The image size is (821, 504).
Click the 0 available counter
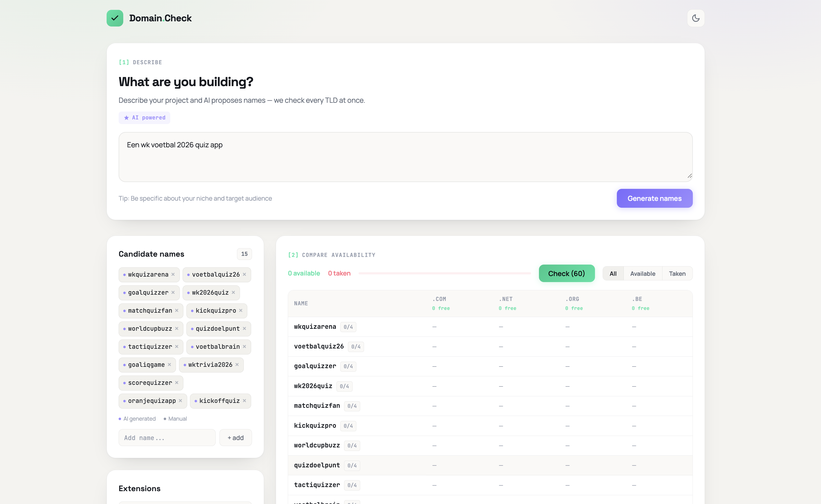(x=304, y=273)
